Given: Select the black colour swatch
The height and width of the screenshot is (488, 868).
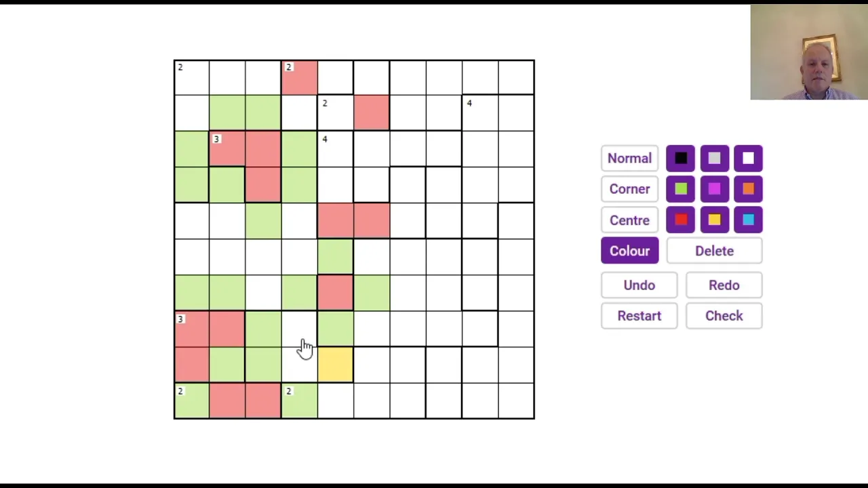Looking at the screenshot, I should [x=680, y=159].
